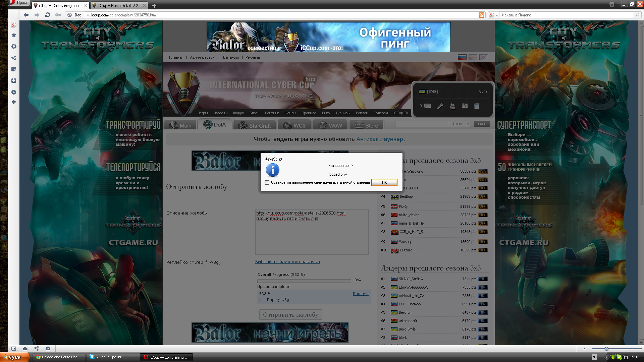This screenshot has width=644, height=362.
Task: Open the Opera main menu button
Action: (19, 3)
